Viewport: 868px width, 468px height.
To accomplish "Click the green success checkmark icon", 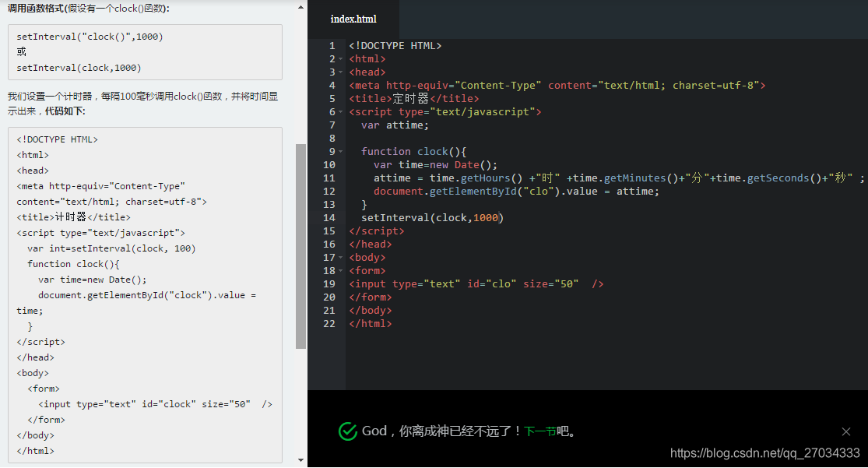I will tap(348, 431).
